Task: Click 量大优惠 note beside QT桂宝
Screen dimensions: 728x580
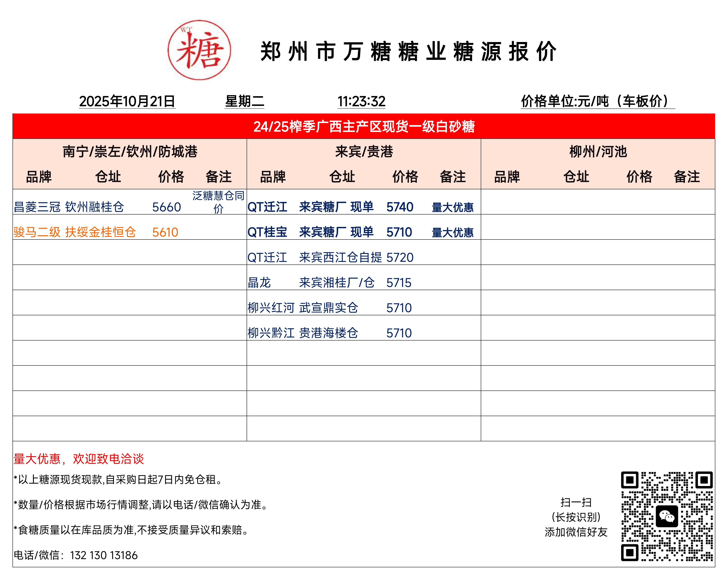Action: (x=452, y=233)
